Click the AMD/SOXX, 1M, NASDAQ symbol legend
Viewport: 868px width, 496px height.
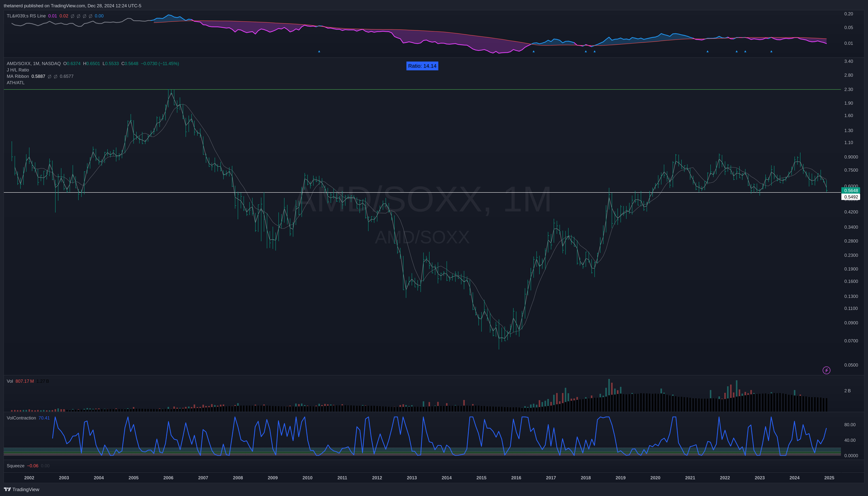click(x=33, y=64)
